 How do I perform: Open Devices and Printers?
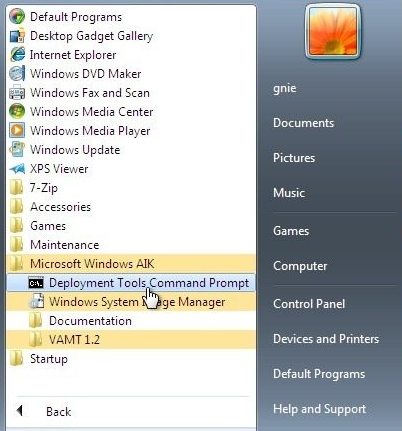pos(326,339)
